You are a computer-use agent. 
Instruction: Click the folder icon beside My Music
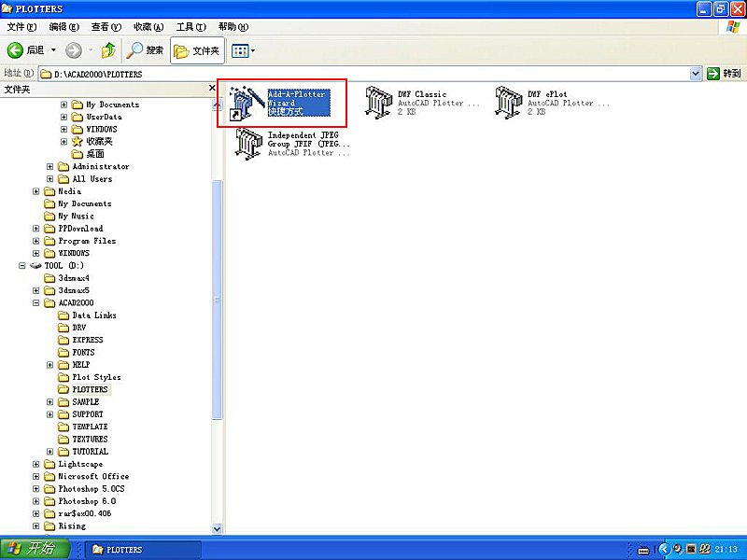(x=49, y=217)
